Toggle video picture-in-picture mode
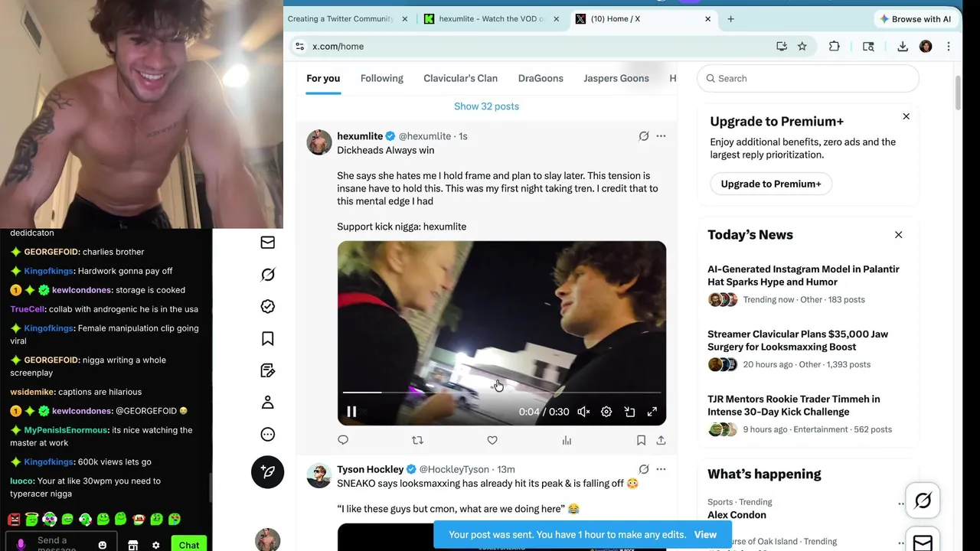 [x=629, y=412]
